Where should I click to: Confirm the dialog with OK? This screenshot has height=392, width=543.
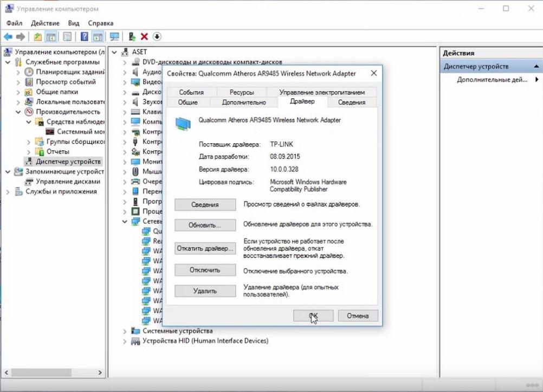tap(313, 316)
